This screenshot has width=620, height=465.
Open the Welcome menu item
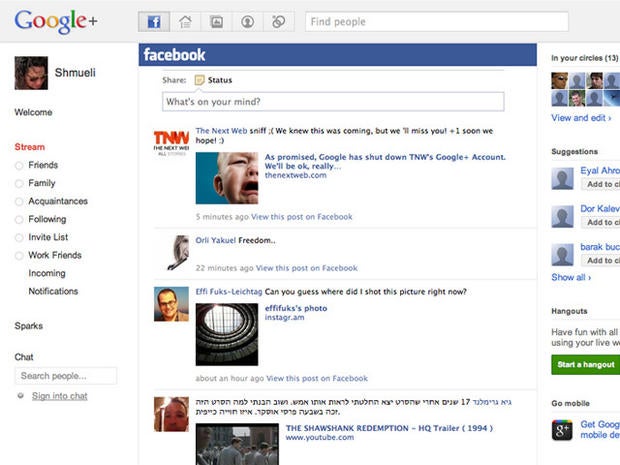[x=33, y=112]
